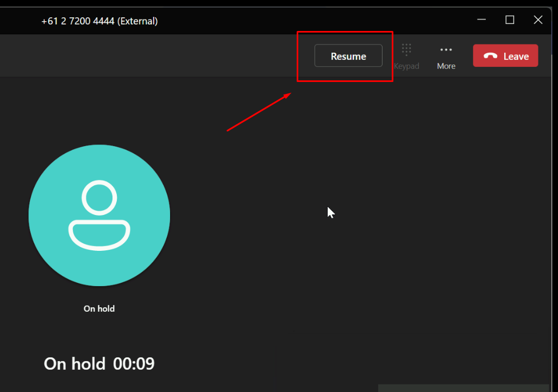This screenshot has height=392, width=558.
Task: Click grey panel at bottom-right corner
Action: pyautogui.click(x=467, y=388)
